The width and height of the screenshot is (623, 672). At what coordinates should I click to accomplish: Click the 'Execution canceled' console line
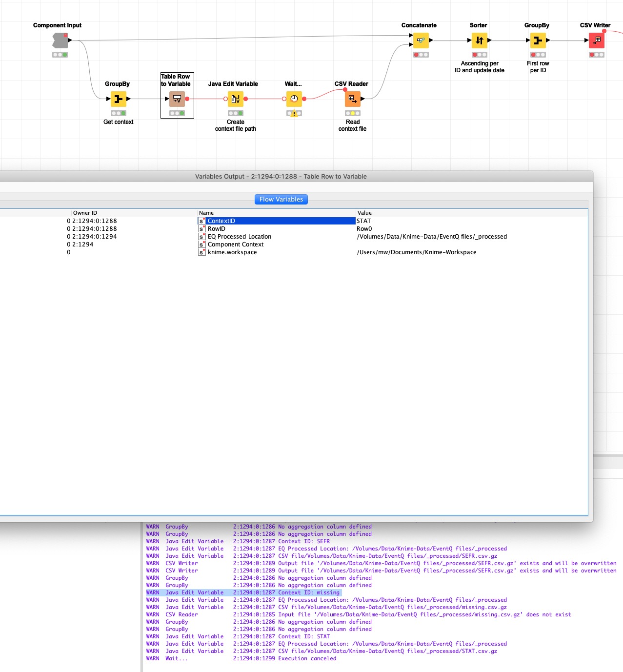[x=307, y=658]
